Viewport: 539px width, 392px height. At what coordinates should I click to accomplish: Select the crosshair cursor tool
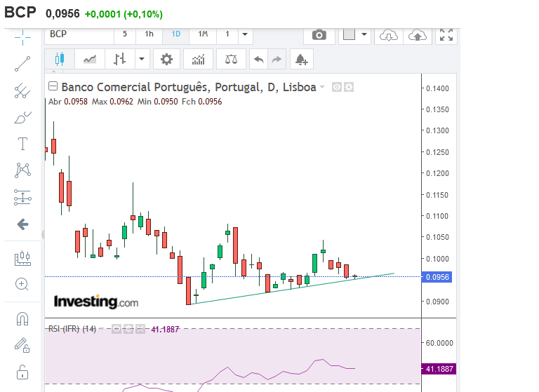click(x=22, y=37)
